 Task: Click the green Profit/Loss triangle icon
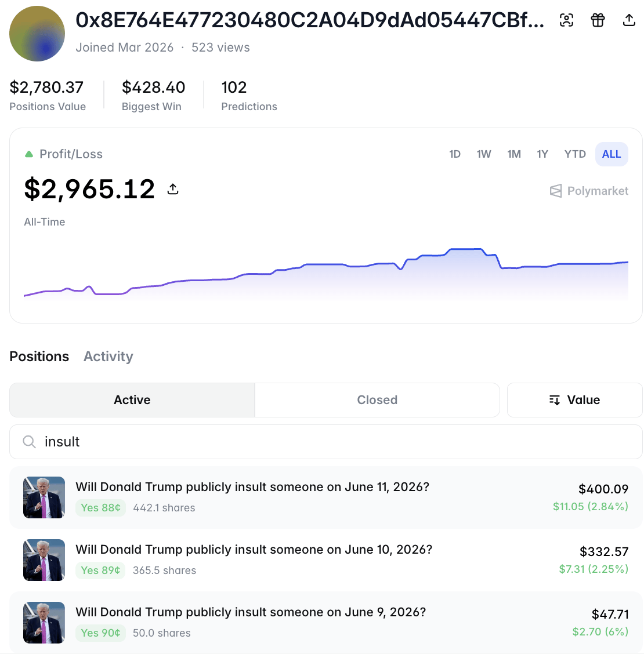29,154
